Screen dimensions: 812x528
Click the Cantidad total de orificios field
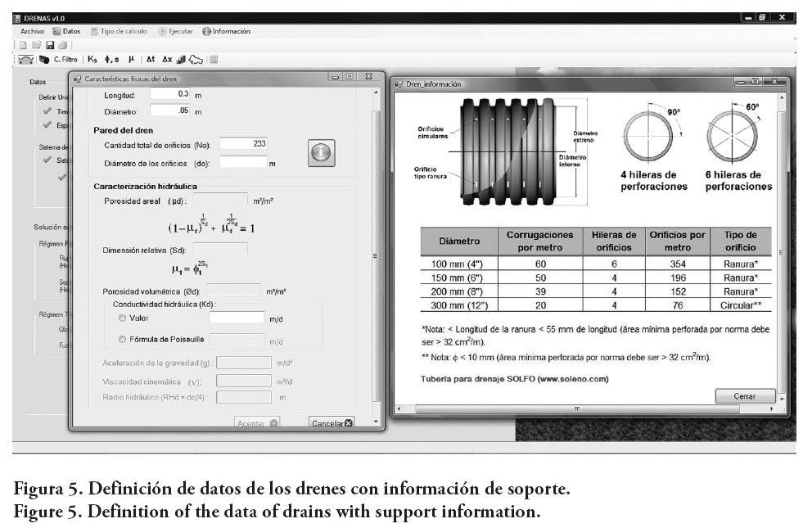coord(243,144)
